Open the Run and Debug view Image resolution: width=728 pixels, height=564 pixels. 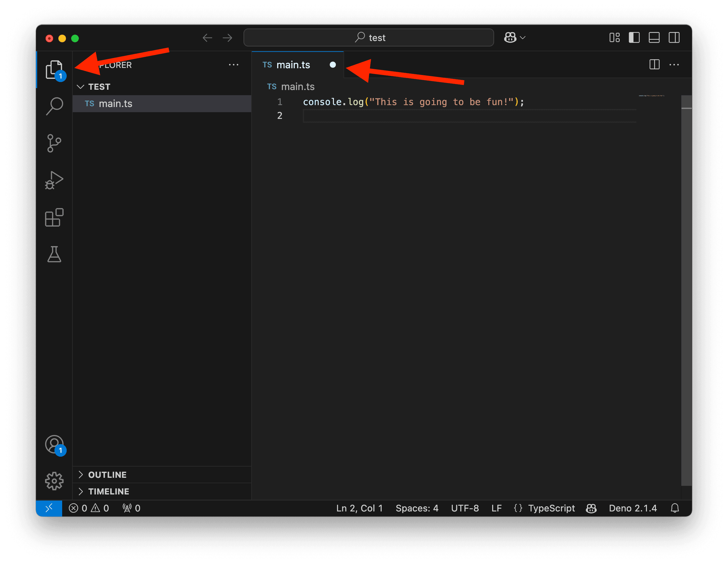54,180
